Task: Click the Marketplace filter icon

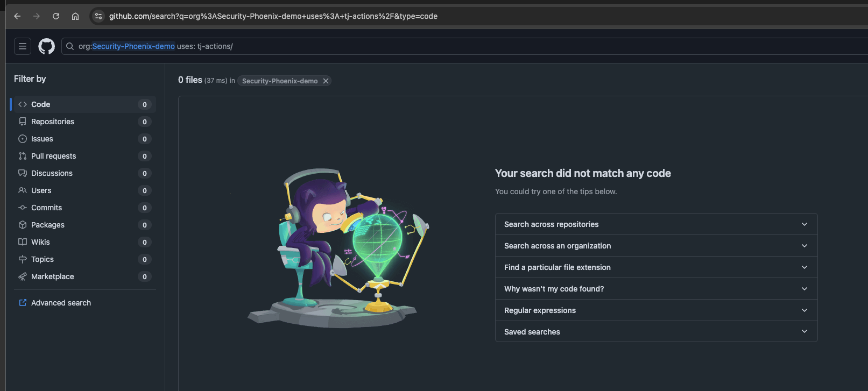Action: click(22, 276)
